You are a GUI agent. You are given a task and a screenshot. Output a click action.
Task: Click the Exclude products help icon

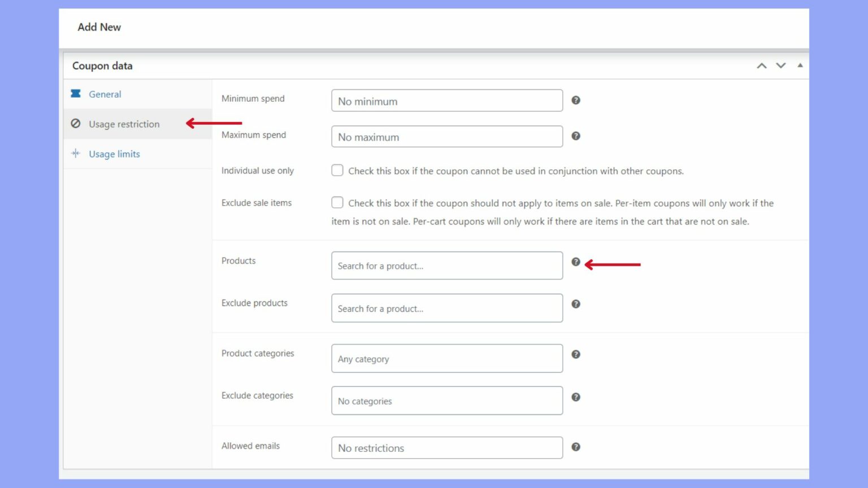coord(575,303)
